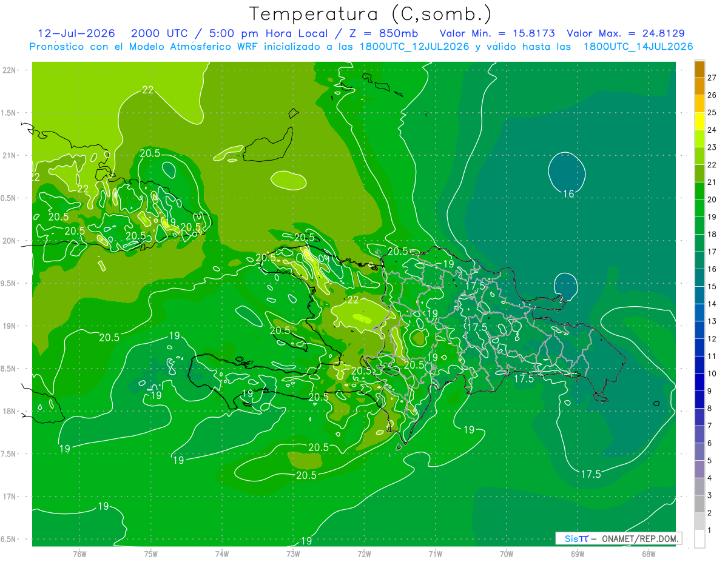
Task: Click the "9.5N" latitude axis label
Action: [8, 283]
